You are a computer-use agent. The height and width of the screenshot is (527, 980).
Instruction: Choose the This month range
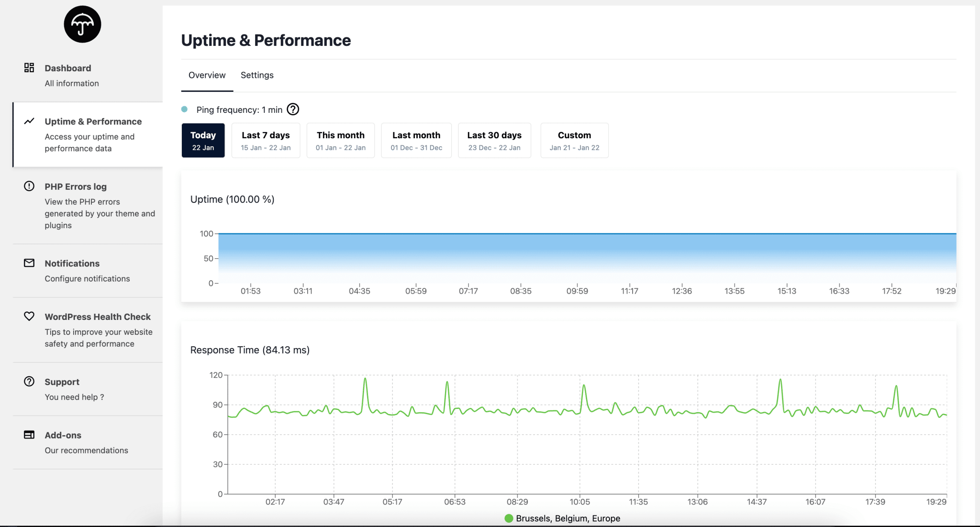point(340,141)
